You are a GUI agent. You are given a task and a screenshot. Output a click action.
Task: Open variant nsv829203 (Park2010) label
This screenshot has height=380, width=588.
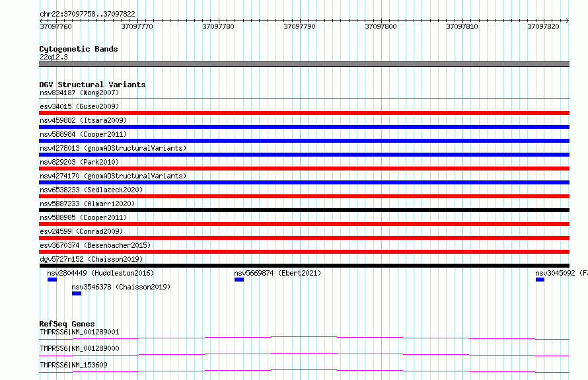point(79,162)
